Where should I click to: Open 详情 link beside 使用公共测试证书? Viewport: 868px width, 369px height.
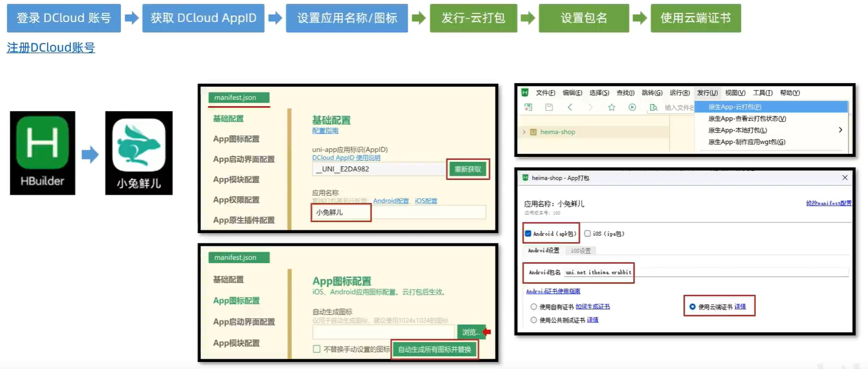[x=593, y=320]
